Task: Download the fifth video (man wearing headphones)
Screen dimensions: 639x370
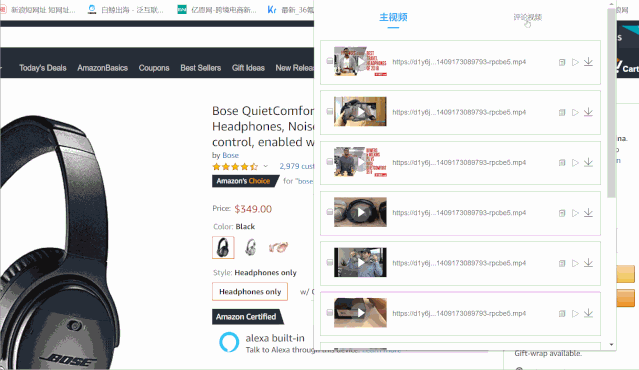Action: [588, 263]
